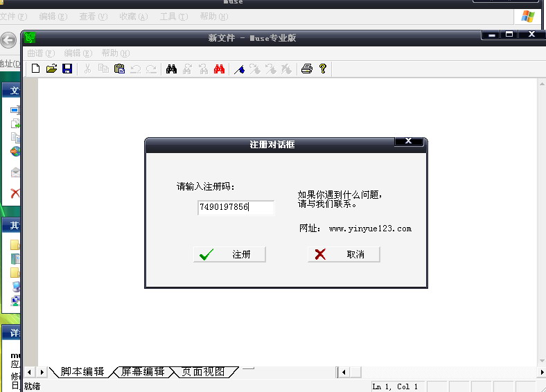Open the 帮助(H) menu in Muse window
Image resolution: width=546 pixels, height=392 pixels.
115,53
